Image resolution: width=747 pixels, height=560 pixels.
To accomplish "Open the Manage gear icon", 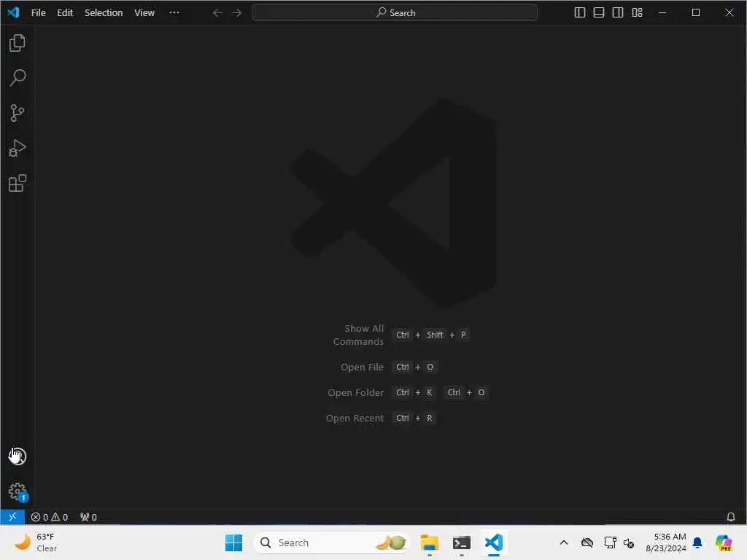I will click(x=18, y=491).
